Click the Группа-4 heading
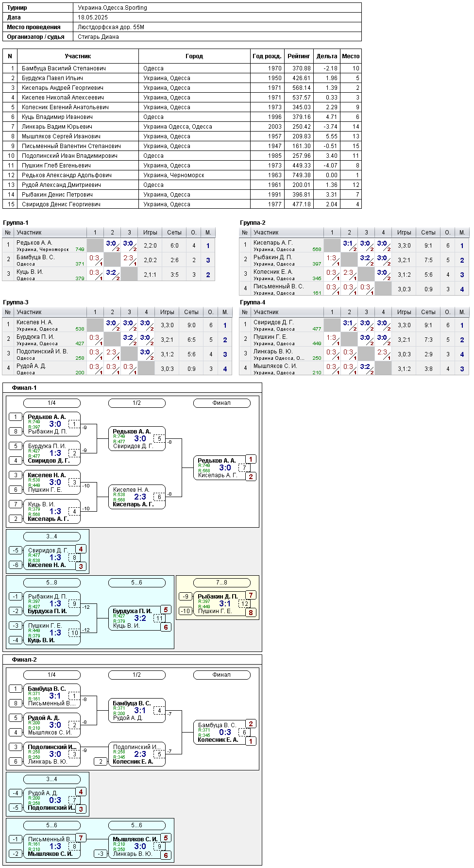Screen dimensions: 474x868 coord(253,302)
